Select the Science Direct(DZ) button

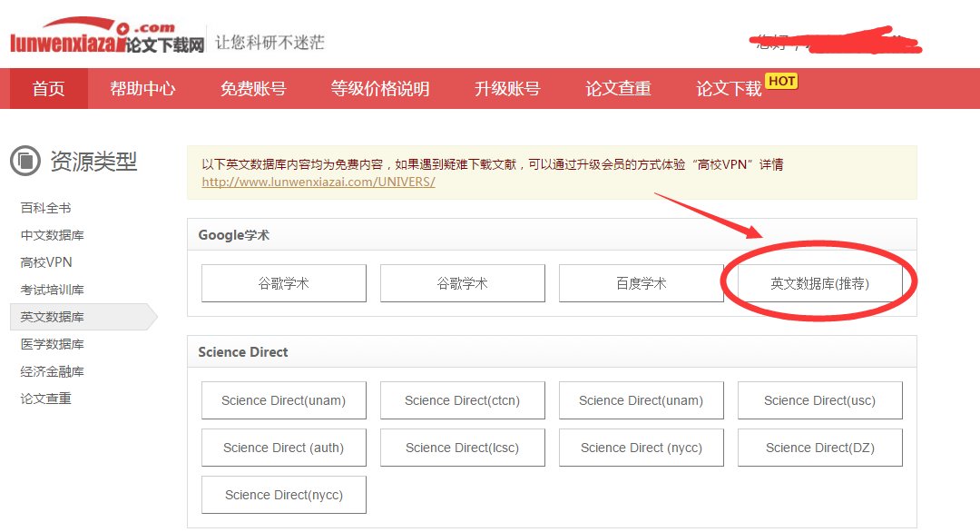point(820,448)
